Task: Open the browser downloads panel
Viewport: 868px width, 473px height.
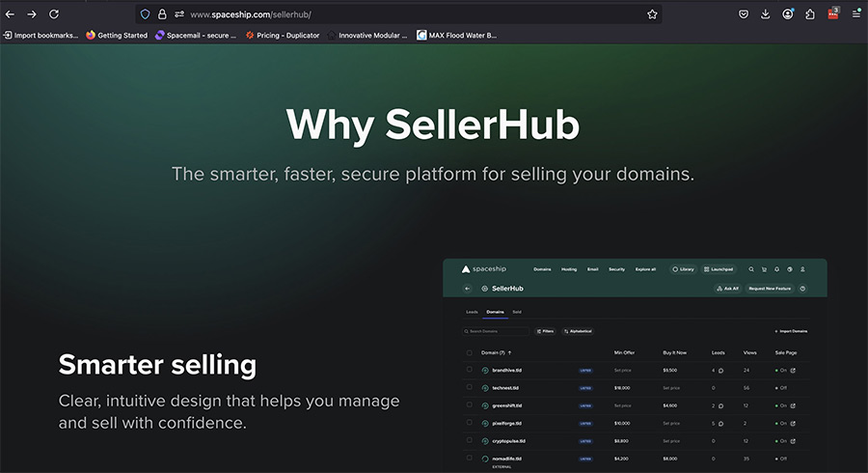Action: pos(766,14)
